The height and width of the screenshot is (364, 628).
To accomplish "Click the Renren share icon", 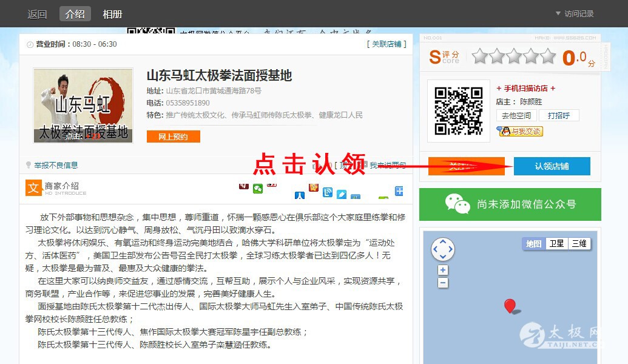I will (300, 196).
